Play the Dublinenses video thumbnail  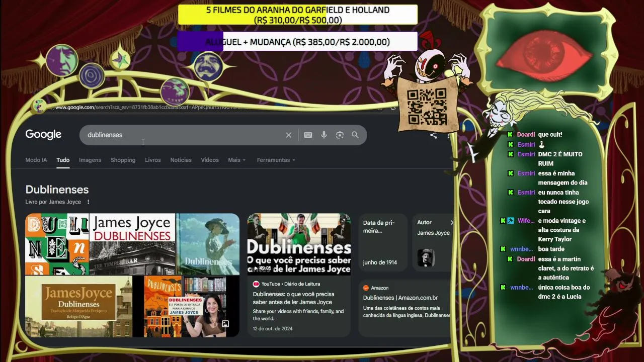tap(299, 244)
